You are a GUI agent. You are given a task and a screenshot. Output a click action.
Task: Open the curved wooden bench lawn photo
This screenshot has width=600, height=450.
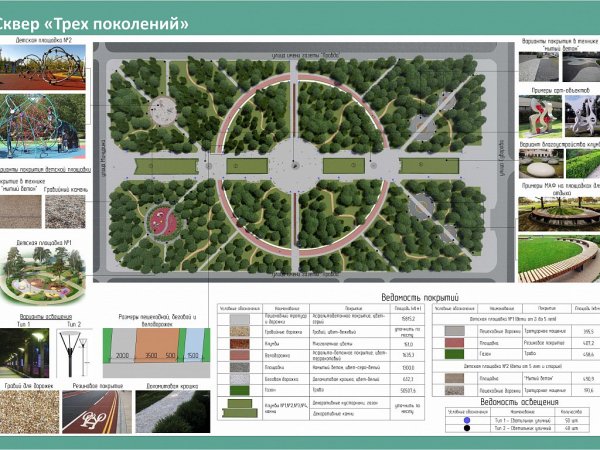pos(559,259)
